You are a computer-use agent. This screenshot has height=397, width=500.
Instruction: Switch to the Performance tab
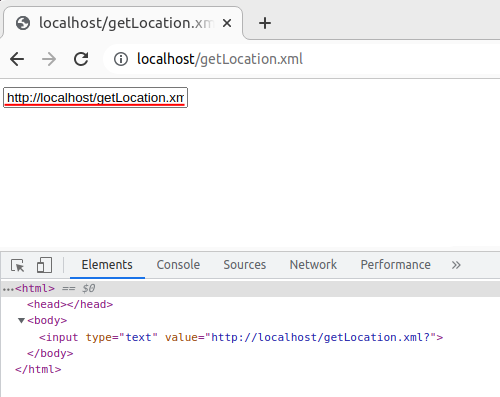click(395, 265)
